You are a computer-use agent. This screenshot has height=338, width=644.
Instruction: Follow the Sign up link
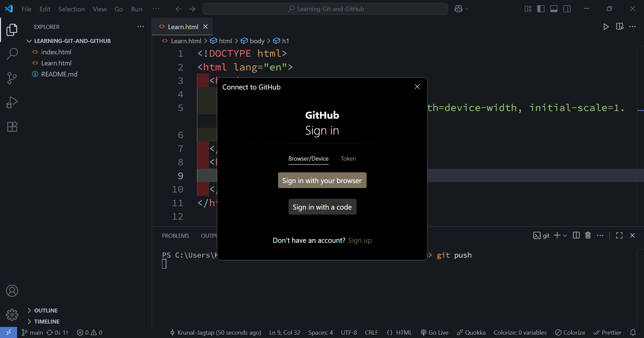coord(360,240)
